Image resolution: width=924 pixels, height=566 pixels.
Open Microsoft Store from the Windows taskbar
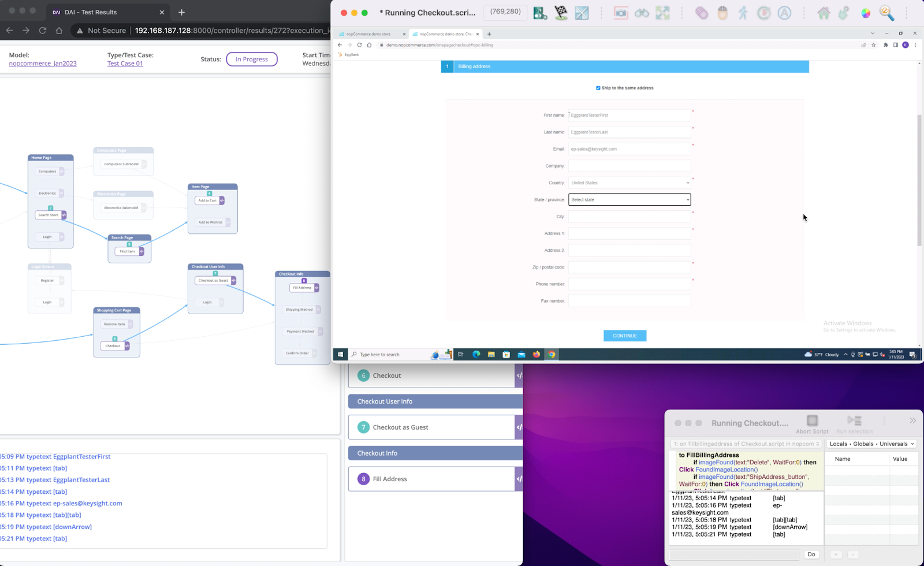[x=506, y=355]
